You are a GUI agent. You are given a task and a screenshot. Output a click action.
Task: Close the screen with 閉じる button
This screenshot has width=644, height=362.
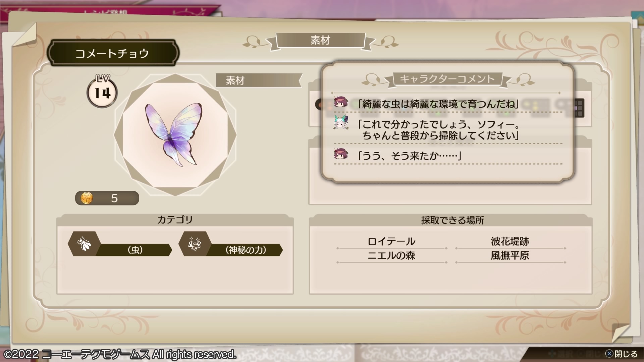pyautogui.click(x=622, y=354)
